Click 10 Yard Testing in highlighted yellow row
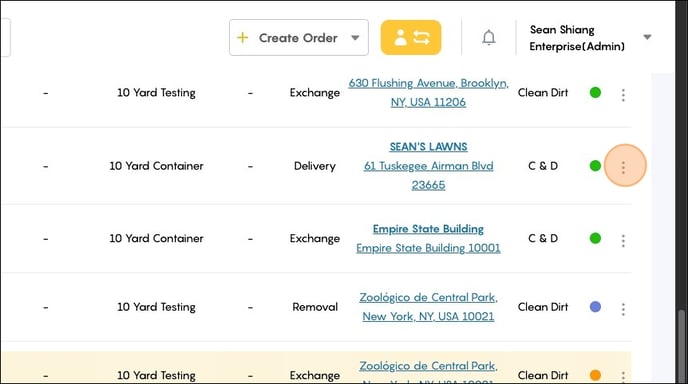 point(156,376)
